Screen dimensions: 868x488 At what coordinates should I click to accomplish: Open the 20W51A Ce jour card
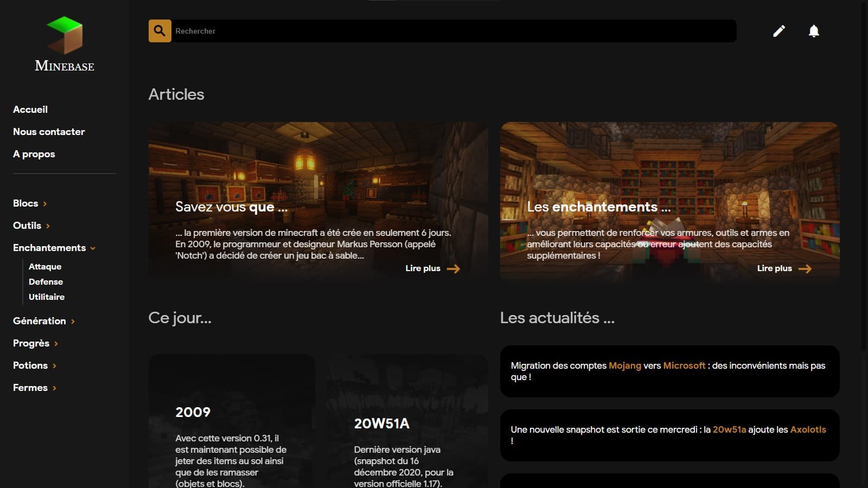click(407, 421)
